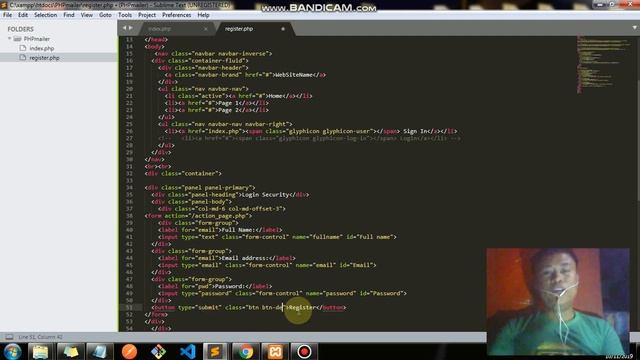Open the Project menu
Image resolution: width=640 pixels, height=360 pixels.
tap(147, 15)
